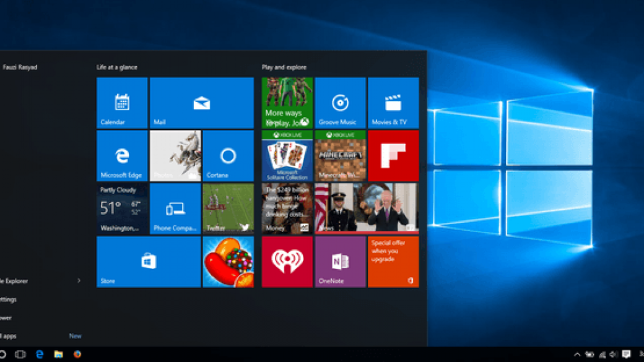Launch Microsoft Solitaire Collection tile

click(287, 155)
